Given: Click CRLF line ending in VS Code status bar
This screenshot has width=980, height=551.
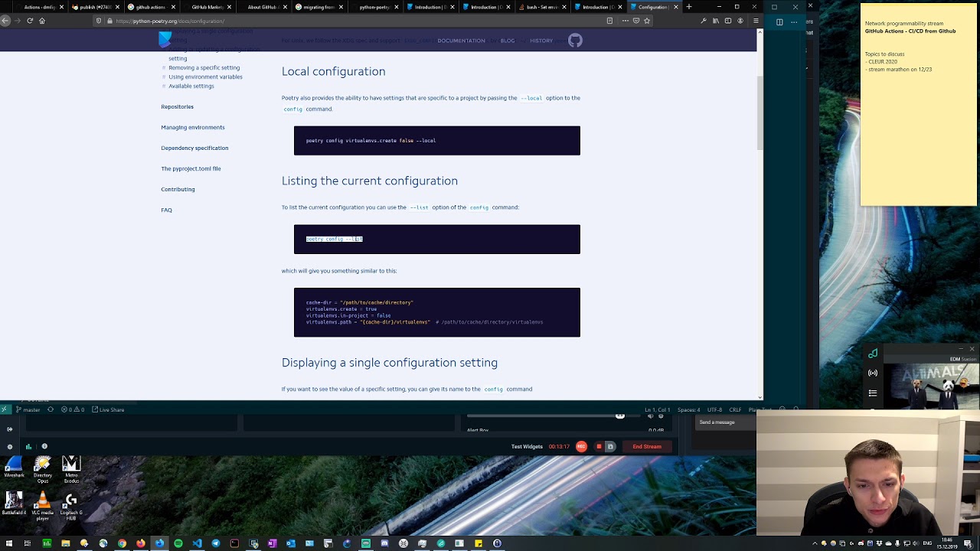Looking at the screenshot, I should tap(735, 409).
